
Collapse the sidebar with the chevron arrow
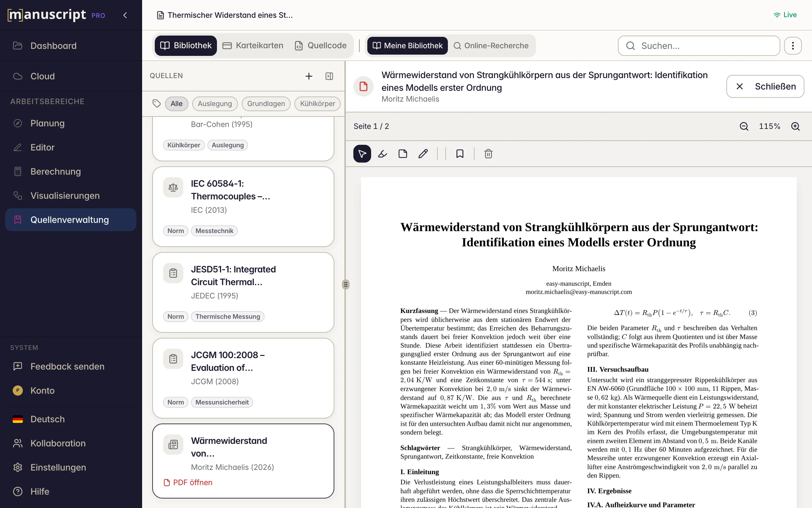125,15
